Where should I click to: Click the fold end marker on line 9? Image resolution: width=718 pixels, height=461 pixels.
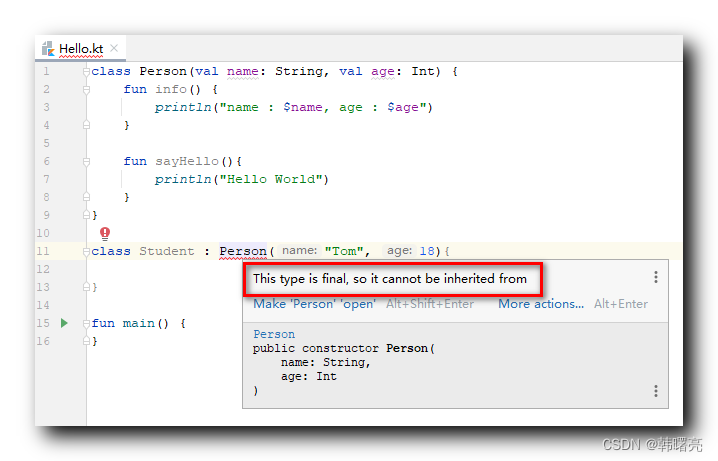[x=86, y=215]
